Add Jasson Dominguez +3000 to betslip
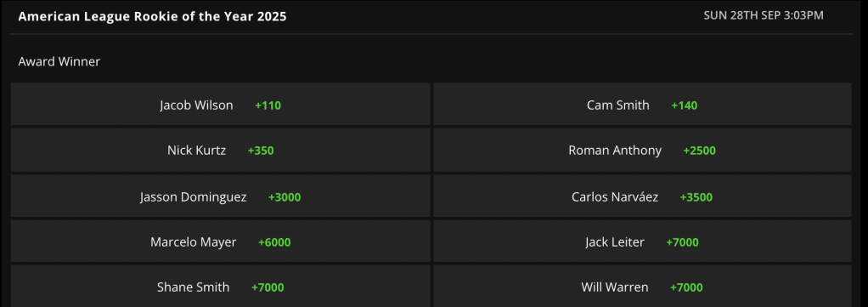Screen dimensions: 868x307 coord(220,196)
